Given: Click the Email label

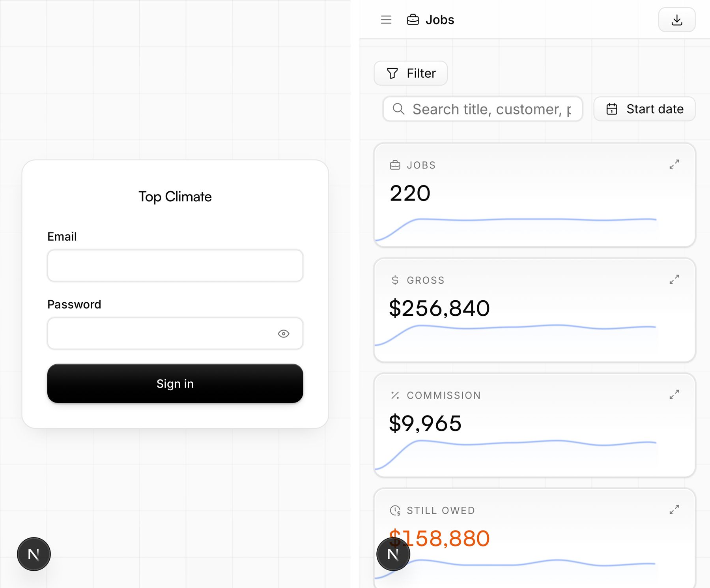Looking at the screenshot, I should pos(62,236).
